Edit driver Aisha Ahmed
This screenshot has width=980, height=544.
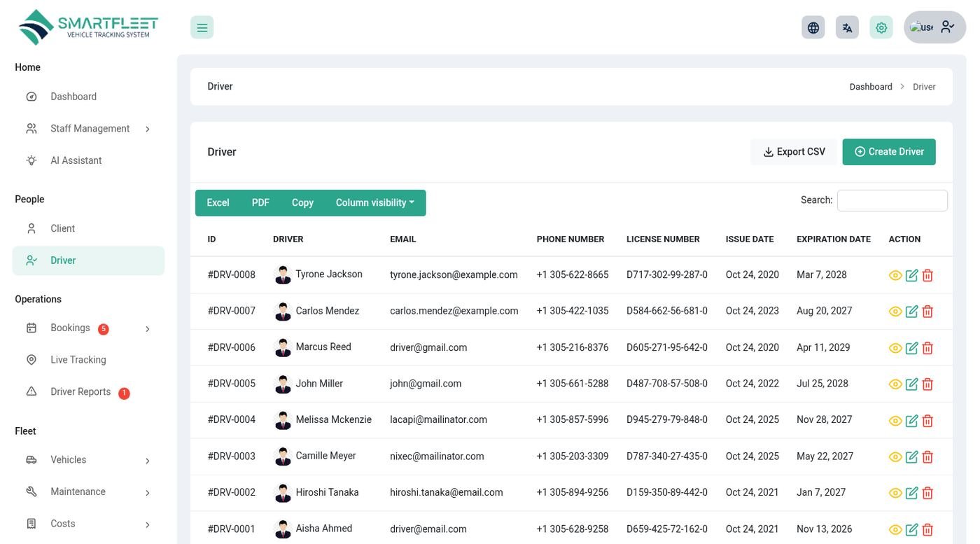pos(911,530)
